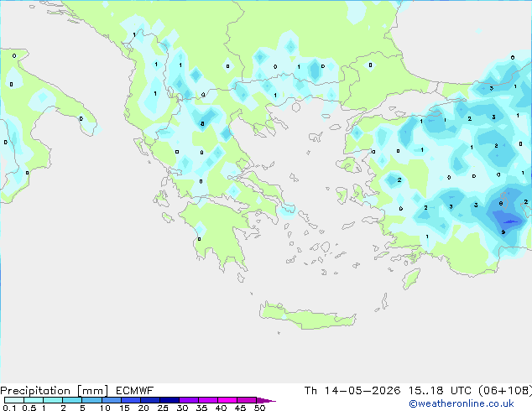Click the "(06+108)" forecast offset text

click(505, 391)
